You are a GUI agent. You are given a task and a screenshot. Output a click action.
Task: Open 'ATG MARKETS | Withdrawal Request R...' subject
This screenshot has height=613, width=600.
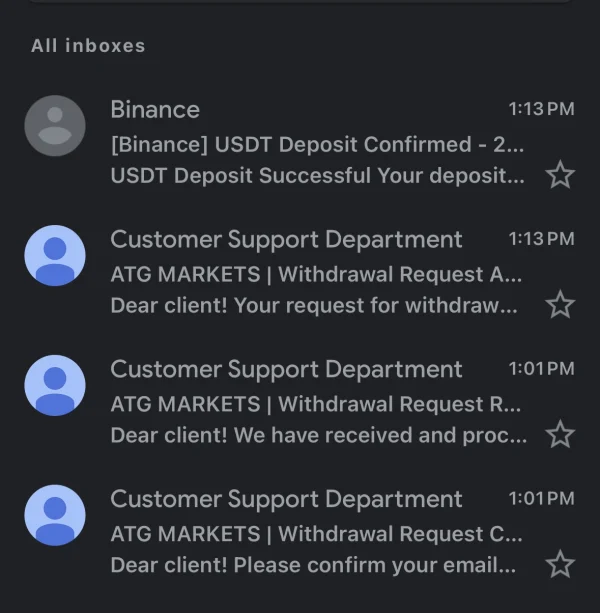(316, 404)
